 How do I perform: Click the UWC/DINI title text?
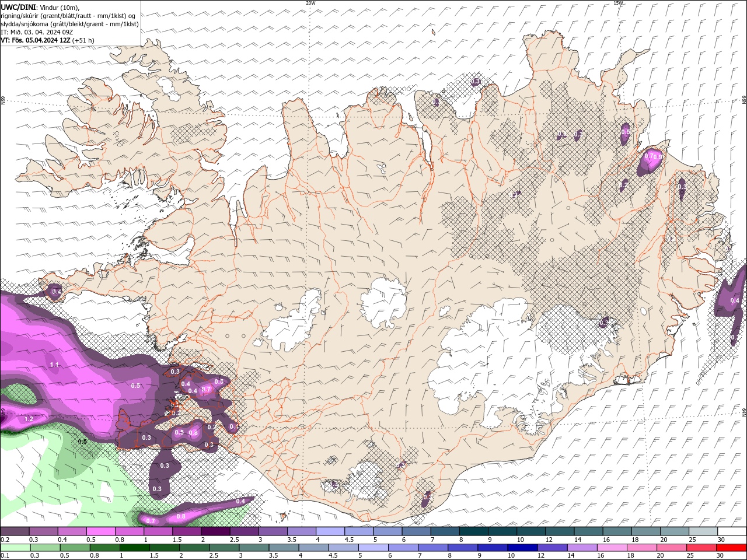pyautogui.click(x=18, y=7)
